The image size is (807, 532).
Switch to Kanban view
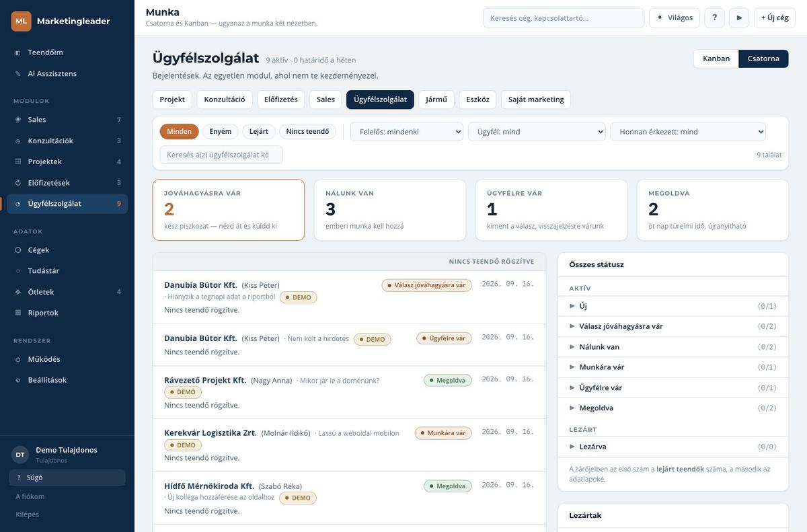click(x=716, y=59)
